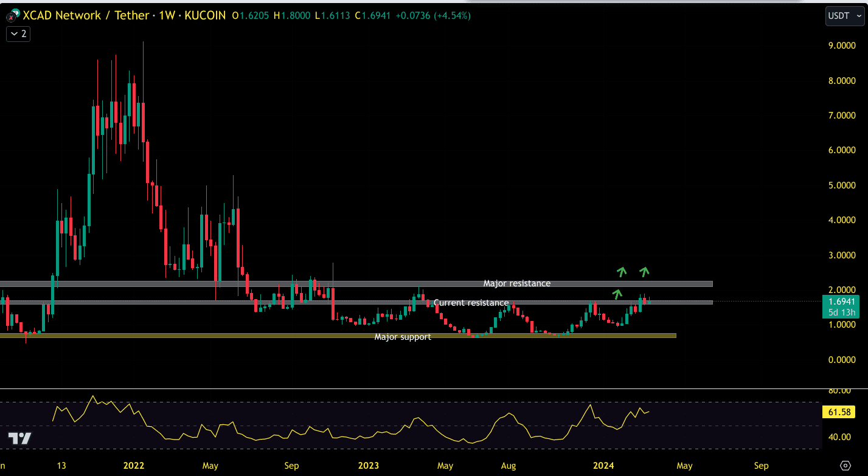Click the RSI value tag 61.58

[x=839, y=412]
